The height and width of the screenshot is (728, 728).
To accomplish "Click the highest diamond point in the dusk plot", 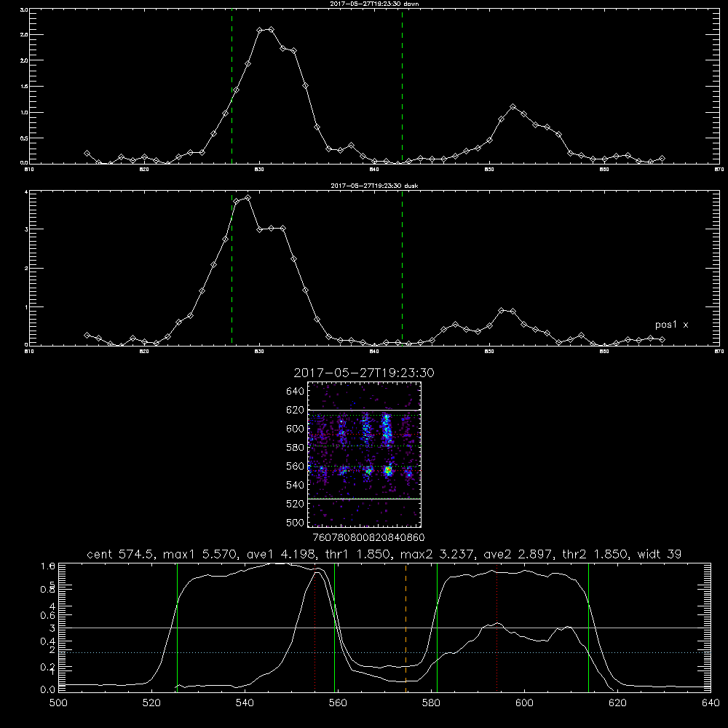I will coord(248,198).
